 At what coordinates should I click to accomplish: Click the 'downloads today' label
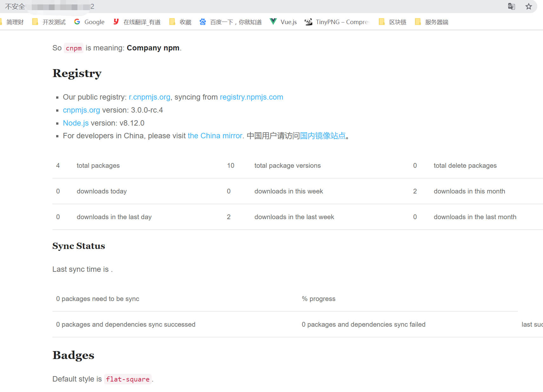pos(102,191)
